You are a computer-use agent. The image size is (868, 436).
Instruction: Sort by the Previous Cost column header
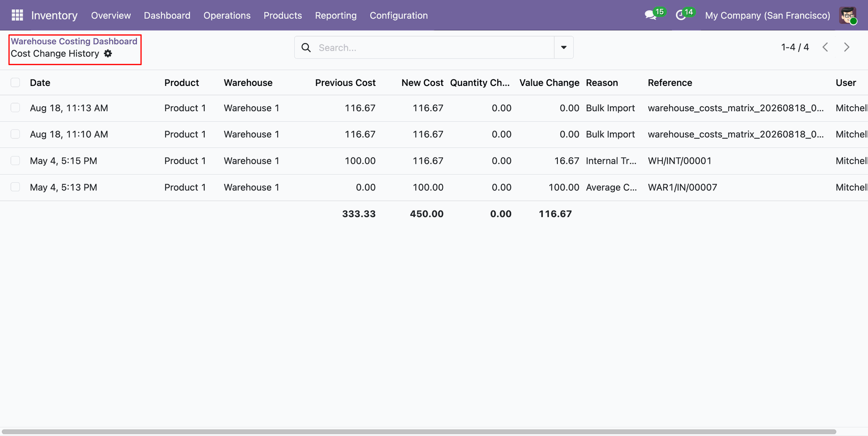pyautogui.click(x=345, y=83)
